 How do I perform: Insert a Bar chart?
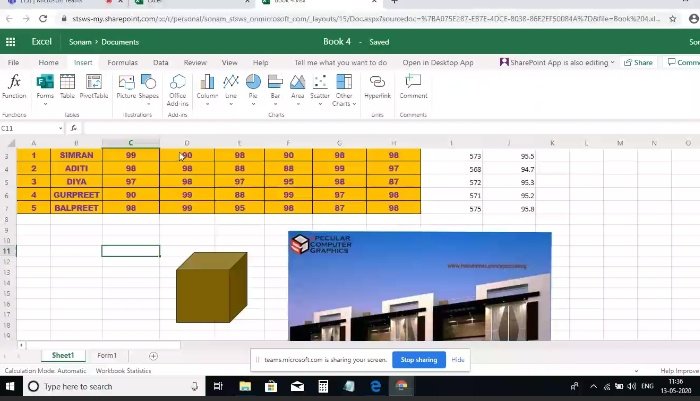coord(275,87)
